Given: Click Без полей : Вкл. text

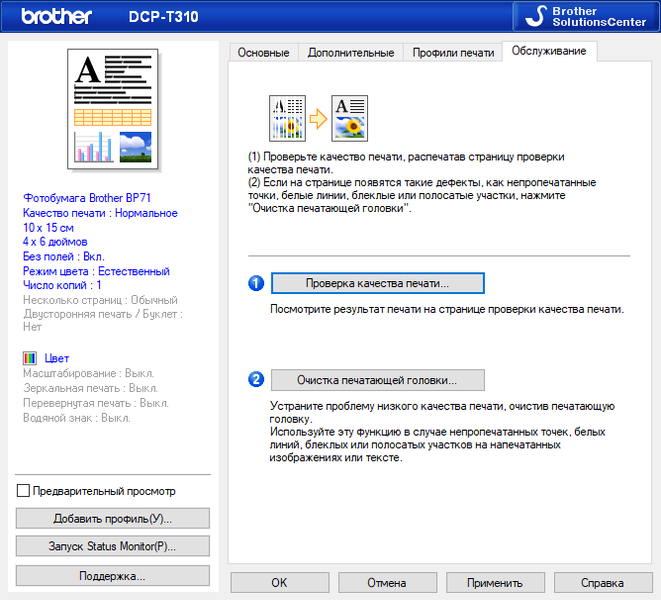Looking at the screenshot, I should [64, 256].
